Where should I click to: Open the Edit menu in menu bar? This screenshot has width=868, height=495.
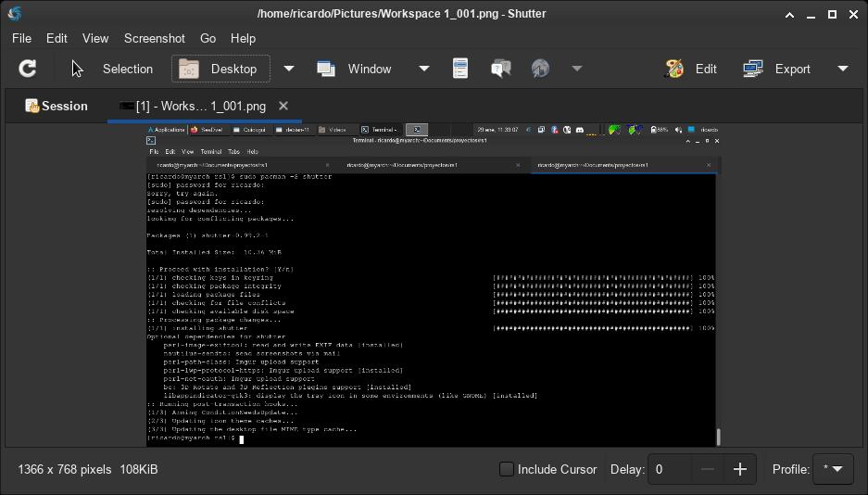point(57,38)
